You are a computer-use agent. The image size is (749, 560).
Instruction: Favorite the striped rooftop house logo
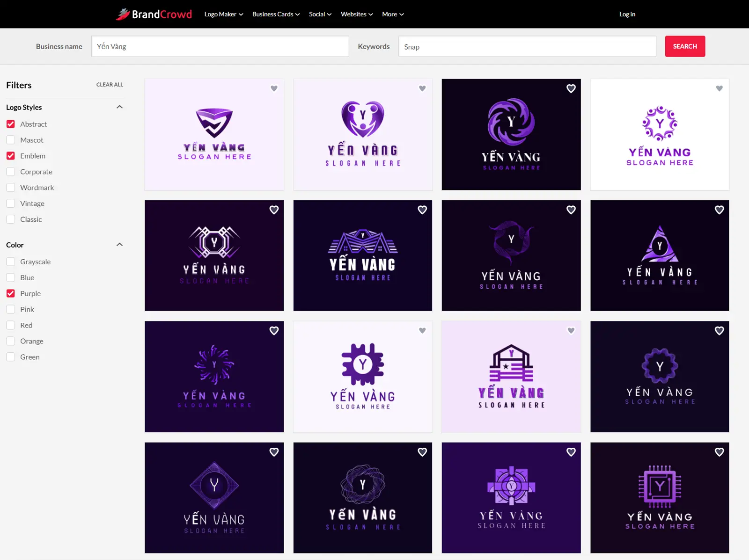422,210
